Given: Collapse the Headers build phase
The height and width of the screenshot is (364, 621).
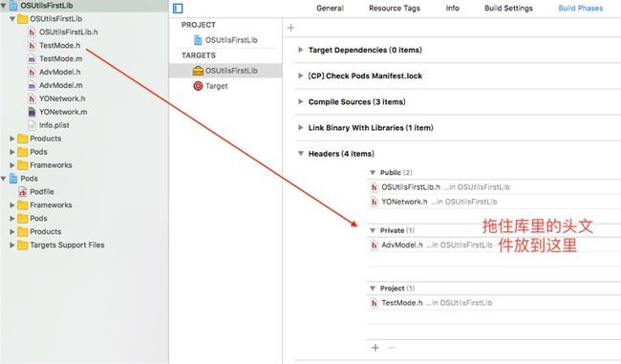Looking at the screenshot, I should pyautogui.click(x=301, y=154).
